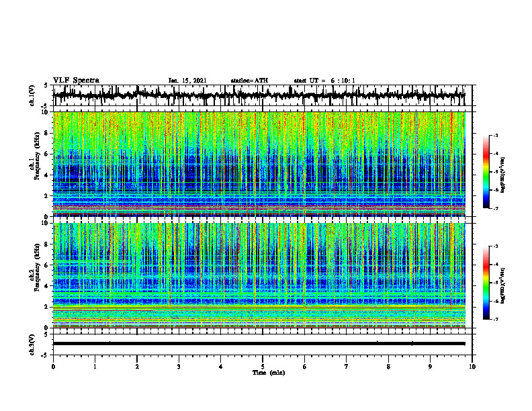Screen dimensions: 532x411
Task: Click x-axis time tick label "9"
Action: tap(430, 367)
